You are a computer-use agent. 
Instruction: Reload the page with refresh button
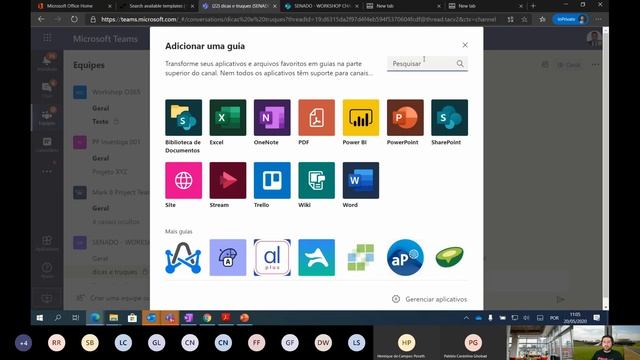click(74, 19)
